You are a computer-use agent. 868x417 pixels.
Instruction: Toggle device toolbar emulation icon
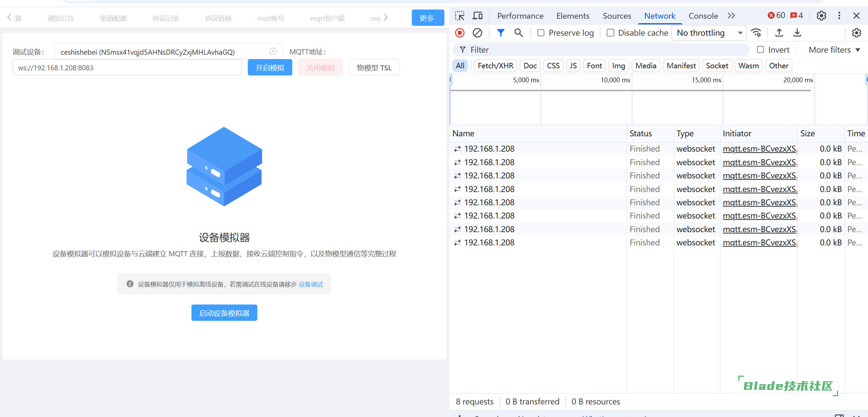pyautogui.click(x=478, y=16)
